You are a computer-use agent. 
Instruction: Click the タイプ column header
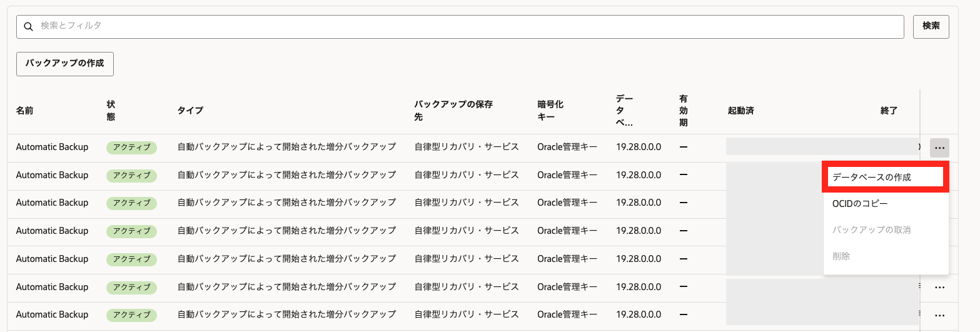point(190,111)
